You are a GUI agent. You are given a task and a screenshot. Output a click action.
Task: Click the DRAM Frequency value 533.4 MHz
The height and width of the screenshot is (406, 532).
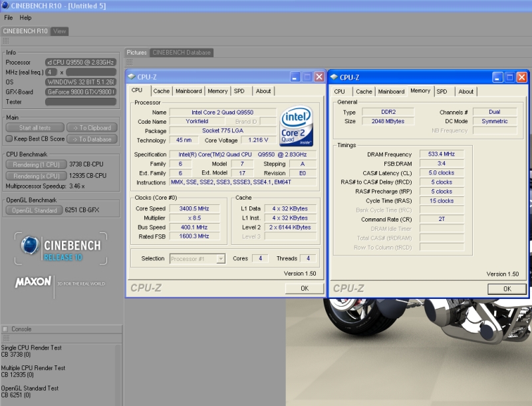click(442, 154)
